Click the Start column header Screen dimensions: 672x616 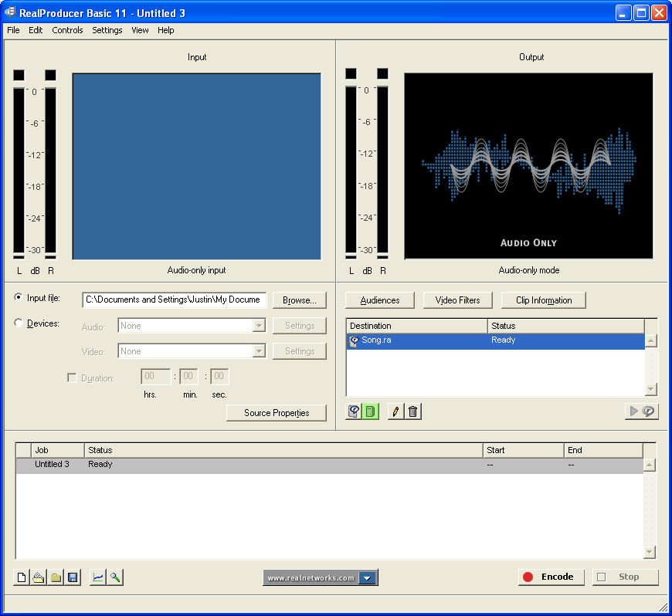point(523,450)
